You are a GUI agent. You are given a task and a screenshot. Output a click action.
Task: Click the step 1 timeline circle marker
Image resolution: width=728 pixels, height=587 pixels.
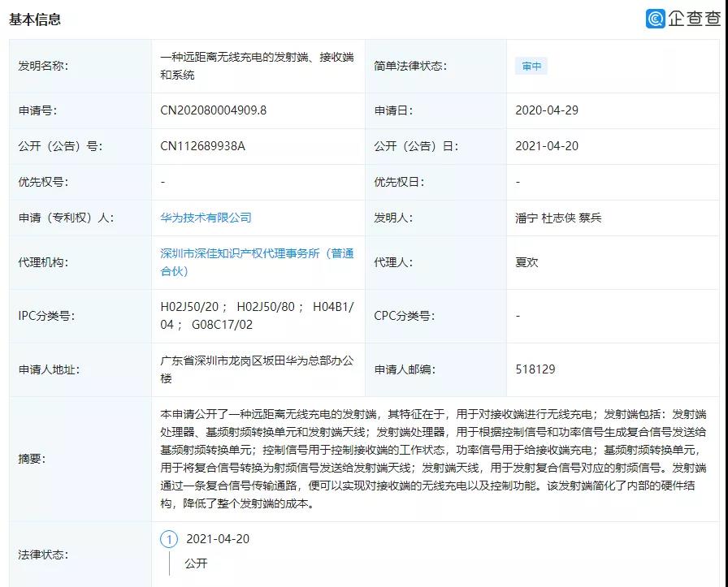pyautogui.click(x=169, y=539)
